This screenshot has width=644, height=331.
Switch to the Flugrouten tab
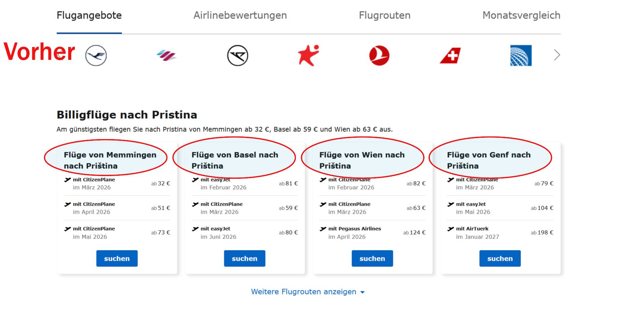[x=385, y=15]
